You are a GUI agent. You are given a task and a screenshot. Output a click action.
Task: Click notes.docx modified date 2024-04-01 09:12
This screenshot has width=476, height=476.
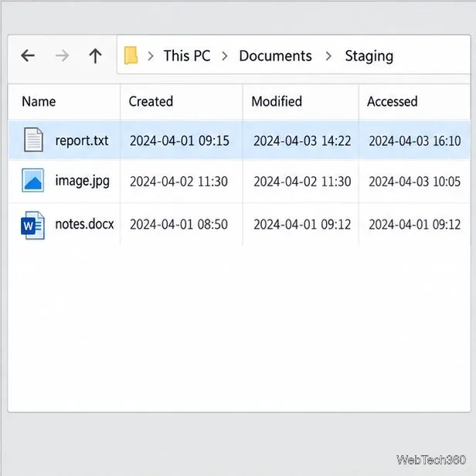point(302,225)
